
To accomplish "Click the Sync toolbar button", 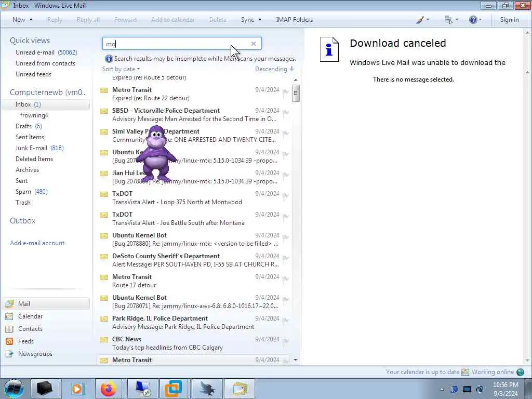I will coord(247,20).
